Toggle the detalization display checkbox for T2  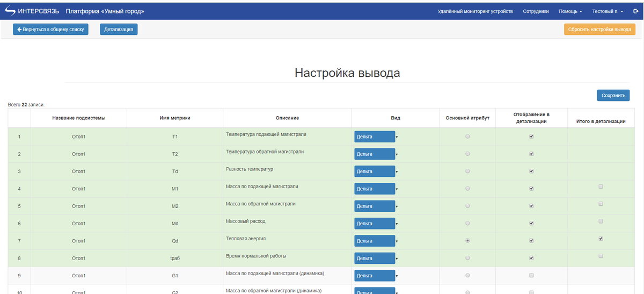[531, 154]
